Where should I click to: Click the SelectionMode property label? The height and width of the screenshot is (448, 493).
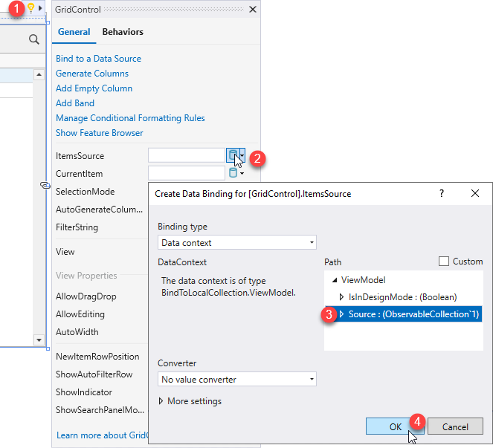(85, 192)
